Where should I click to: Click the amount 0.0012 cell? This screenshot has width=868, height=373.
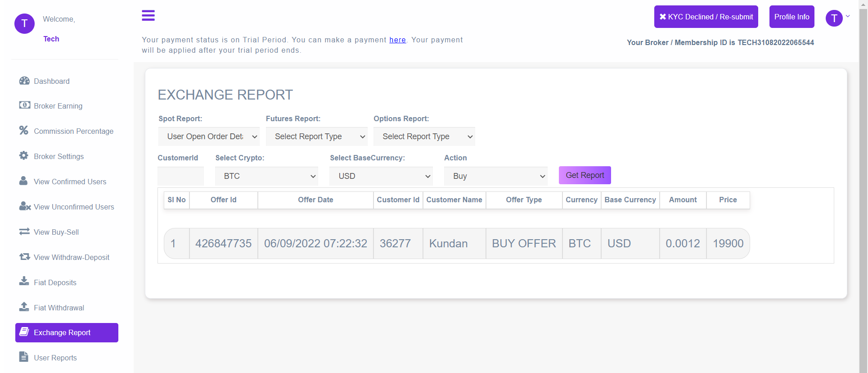[x=683, y=243]
